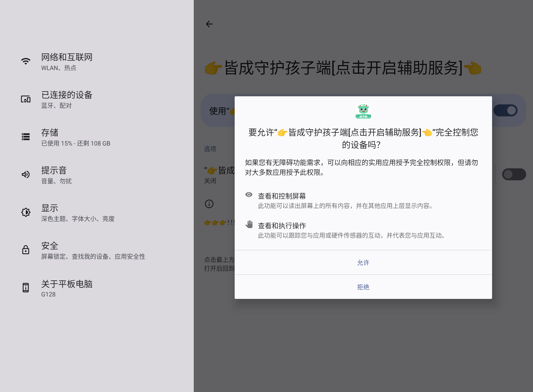Click the 查看和控制屏幕 heading
Viewport: 533px width, 392px height.
[282, 196]
